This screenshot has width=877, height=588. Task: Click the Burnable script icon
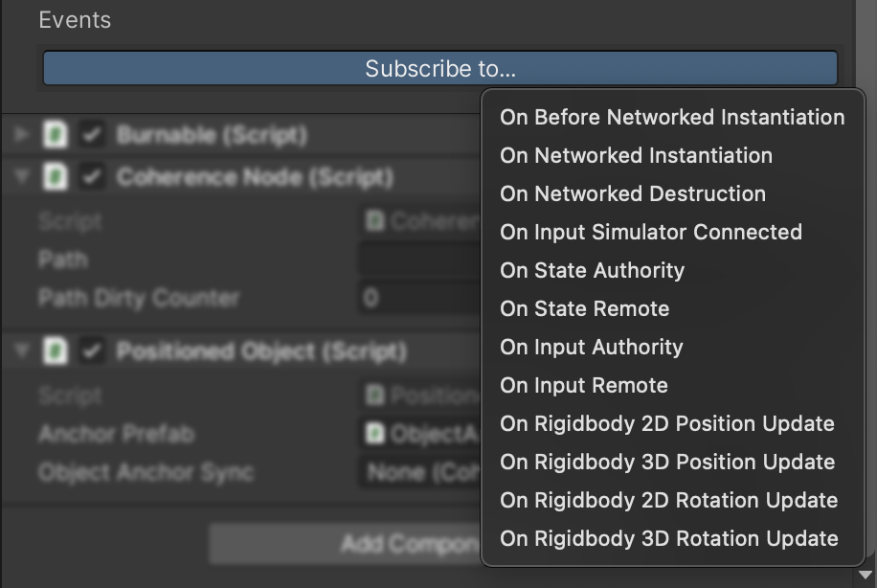pyautogui.click(x=56, y=136)
